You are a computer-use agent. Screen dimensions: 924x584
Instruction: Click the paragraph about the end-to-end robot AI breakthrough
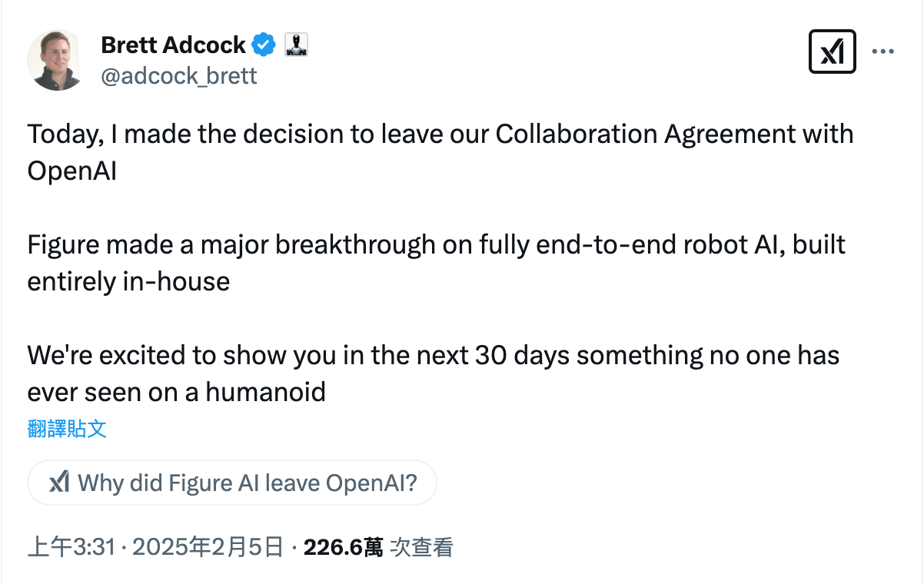pos(437,263)
